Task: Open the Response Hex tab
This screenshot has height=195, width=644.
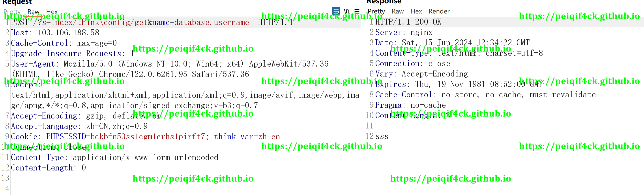Action: point(416,11)
